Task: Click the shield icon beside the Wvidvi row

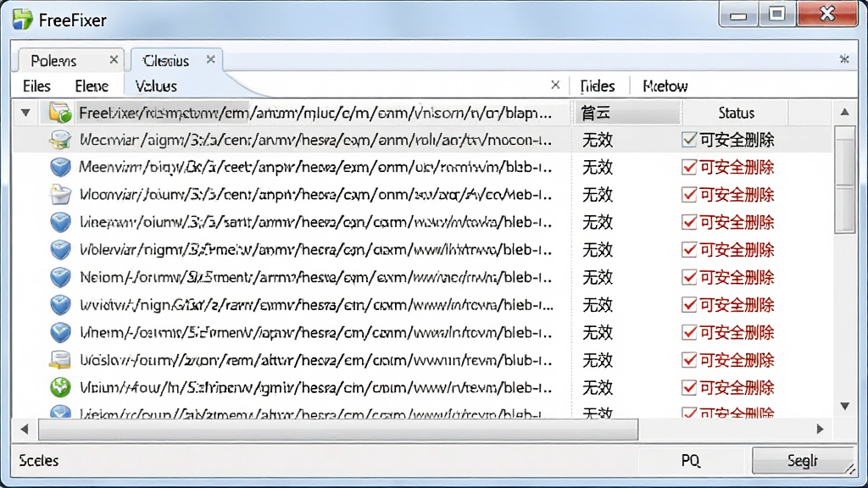Action: [x=60, y=305]
